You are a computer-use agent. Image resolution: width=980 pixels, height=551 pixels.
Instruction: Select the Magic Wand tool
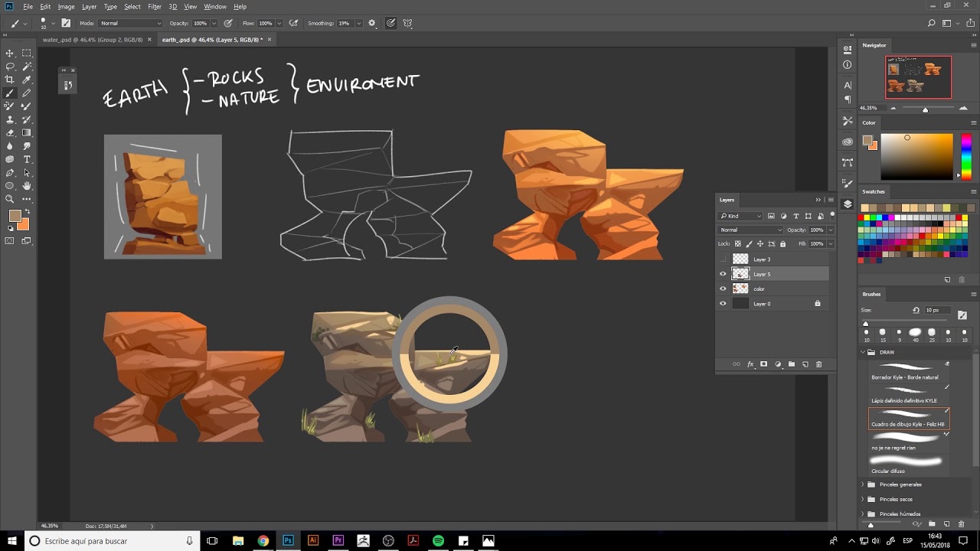click(27, 67)
